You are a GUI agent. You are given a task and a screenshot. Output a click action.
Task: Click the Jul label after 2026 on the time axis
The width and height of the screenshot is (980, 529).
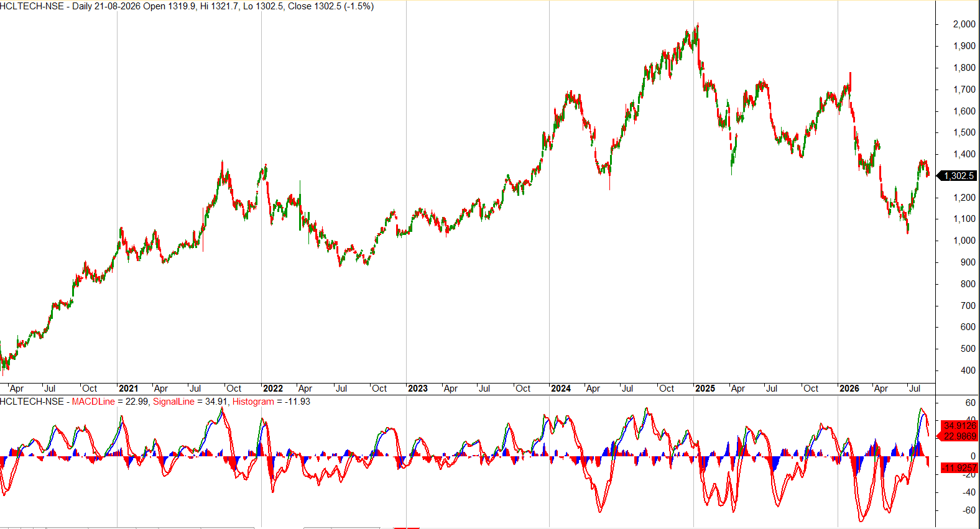pyautogui.click(x=915, y=389)
